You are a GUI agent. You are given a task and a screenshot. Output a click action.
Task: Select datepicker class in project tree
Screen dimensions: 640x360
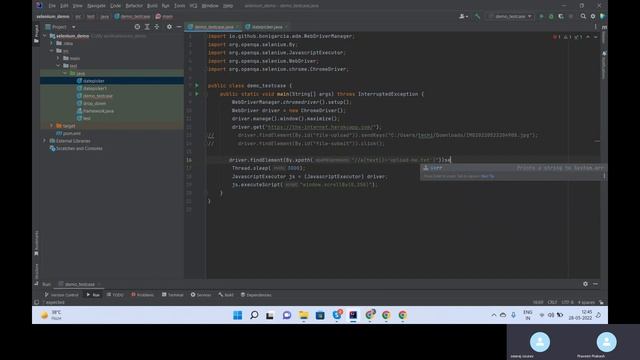93,81
